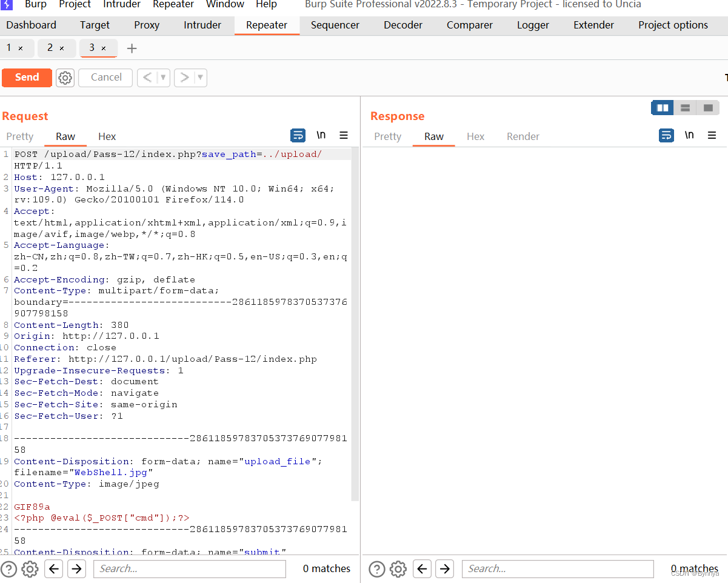Viewport: 728px width, 583px height.
Task: Go forward to next request in history
Action: click(184, 78)
